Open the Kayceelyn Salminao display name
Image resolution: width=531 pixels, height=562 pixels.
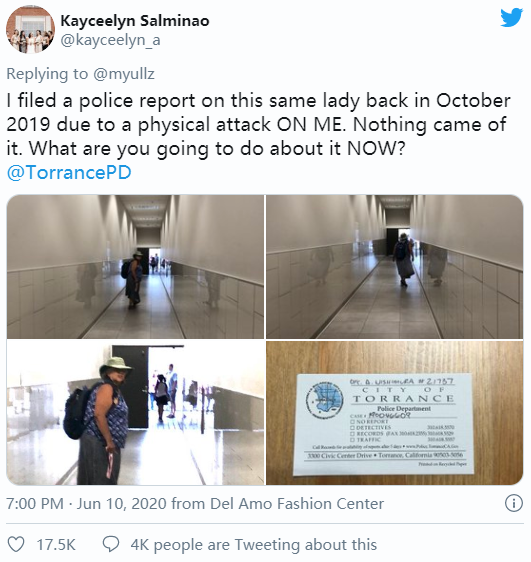coord(135,21)
